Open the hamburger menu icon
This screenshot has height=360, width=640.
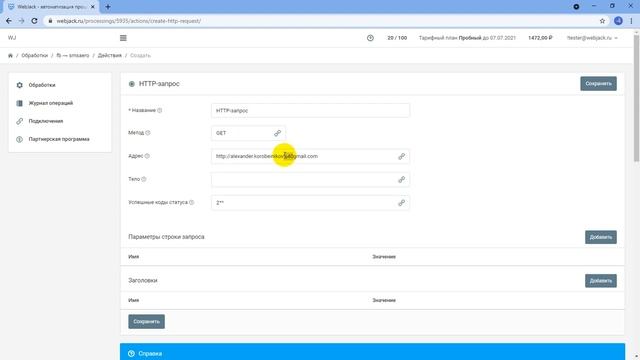tap(123, 38)
